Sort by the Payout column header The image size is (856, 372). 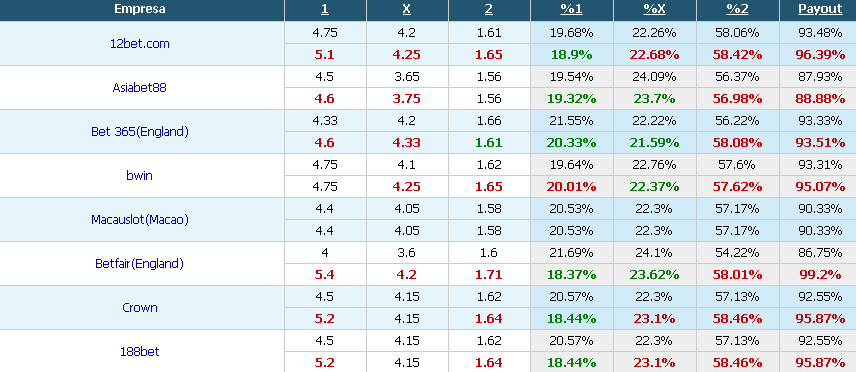point(820,9)
